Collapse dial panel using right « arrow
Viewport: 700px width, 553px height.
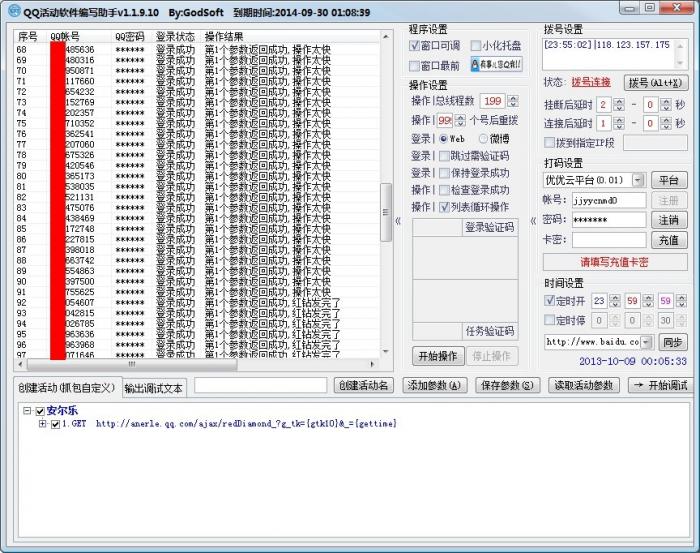tap(533, 221)
